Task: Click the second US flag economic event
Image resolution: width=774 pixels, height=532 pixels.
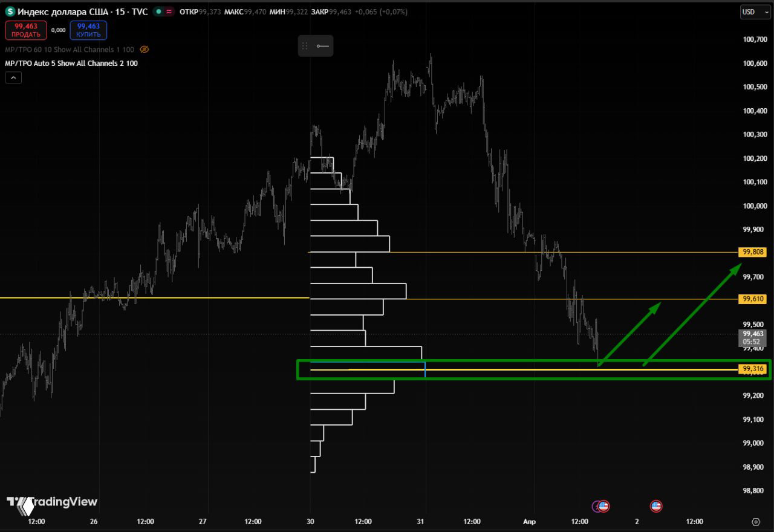Action: tap(656, 506)
